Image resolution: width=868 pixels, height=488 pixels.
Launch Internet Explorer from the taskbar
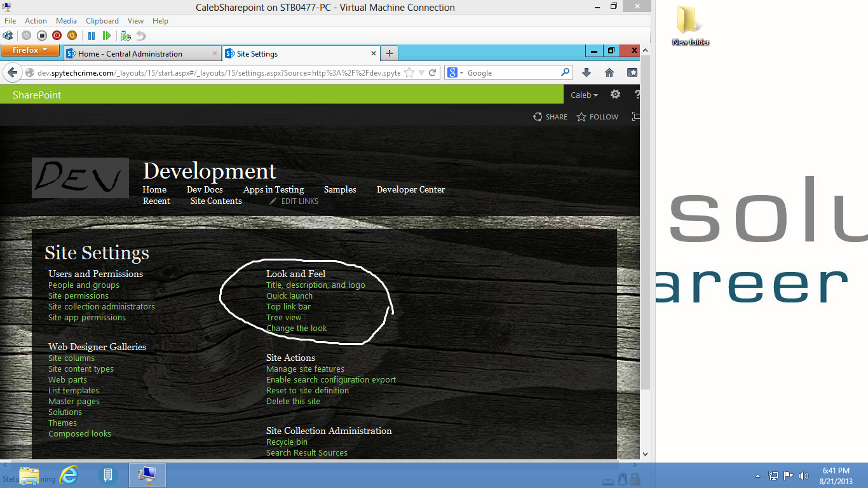click(x=69, y=475)
